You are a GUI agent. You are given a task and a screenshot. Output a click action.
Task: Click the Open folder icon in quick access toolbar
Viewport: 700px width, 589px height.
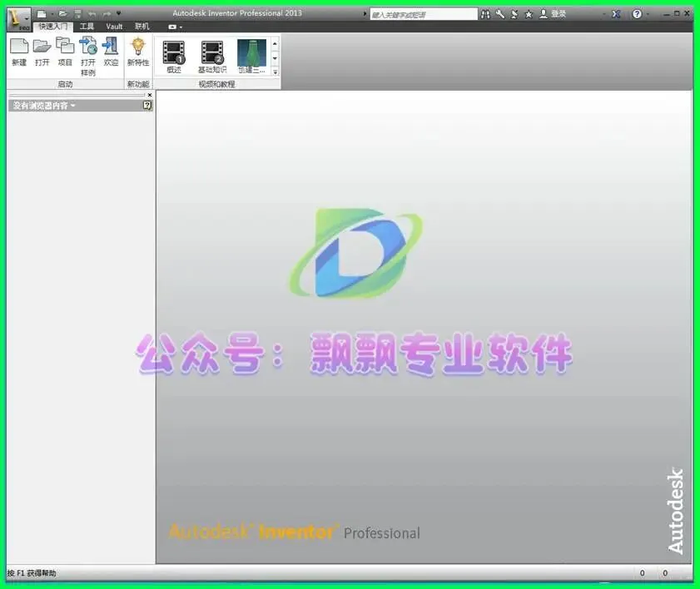(63, 14)
